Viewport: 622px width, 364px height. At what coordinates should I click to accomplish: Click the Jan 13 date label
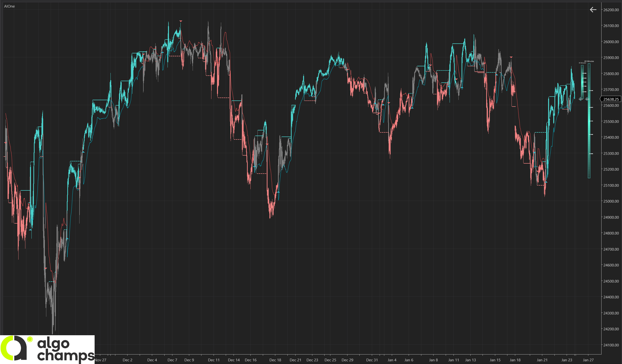tap(470, 360)
